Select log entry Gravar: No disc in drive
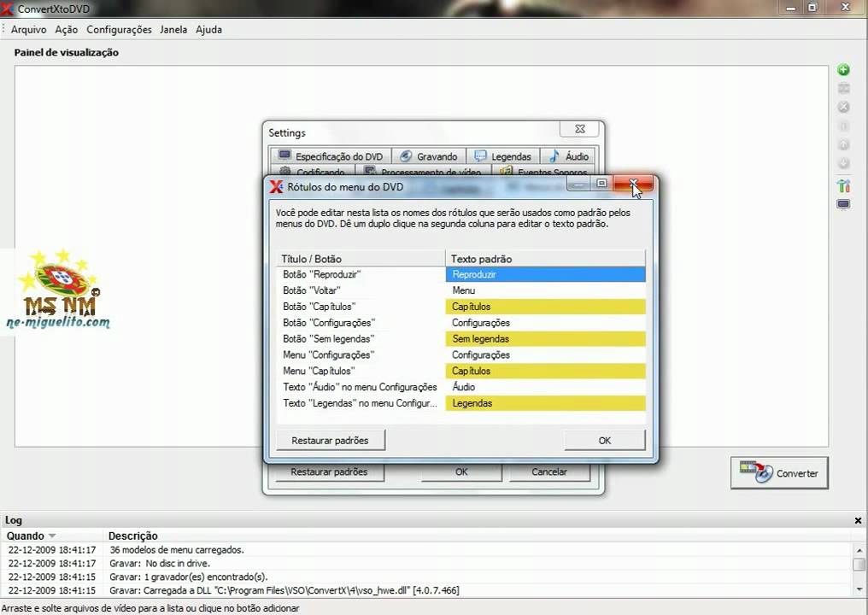868x615 pixels. (x=426, y=564)
